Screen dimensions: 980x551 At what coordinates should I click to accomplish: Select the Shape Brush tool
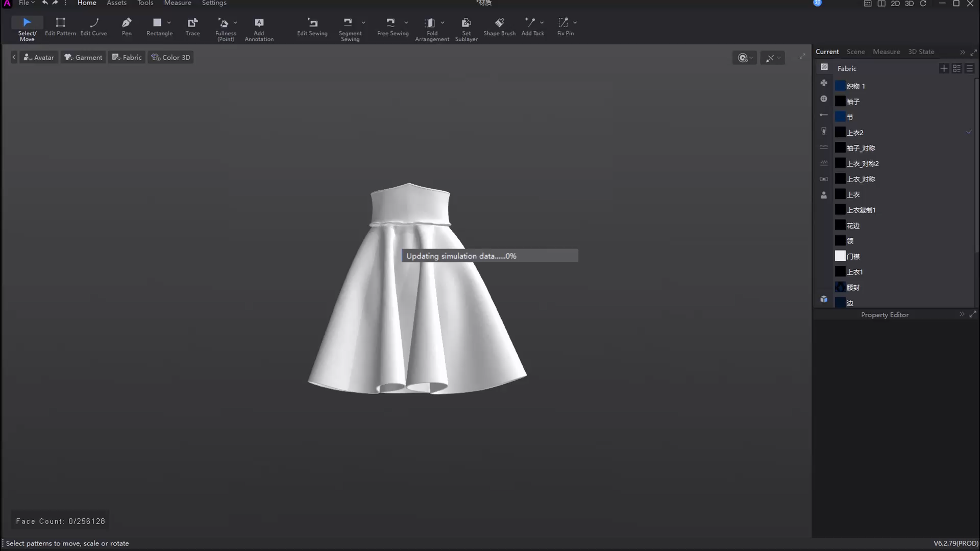499,27
